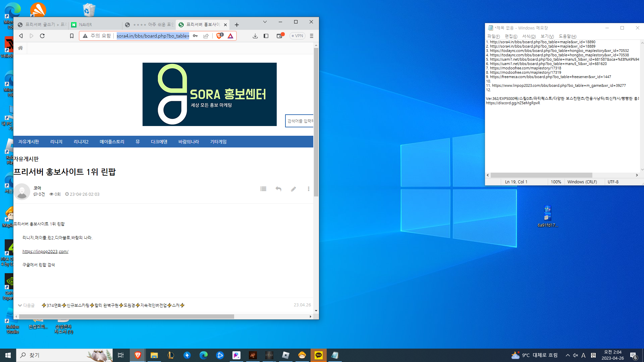
Task: Open the 자유게시판 navigation item
Action: 29,142
